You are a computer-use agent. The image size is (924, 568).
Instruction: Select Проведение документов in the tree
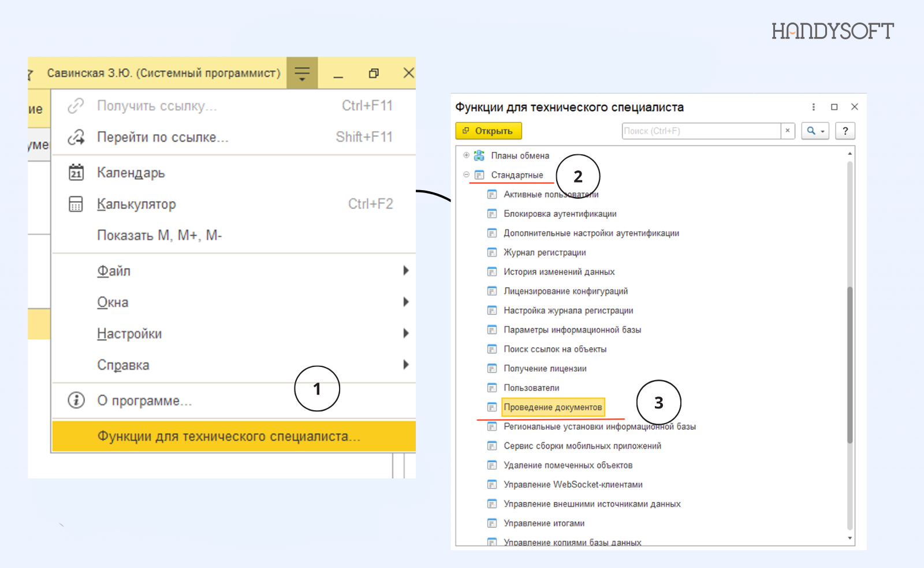[x=553, y=407]
